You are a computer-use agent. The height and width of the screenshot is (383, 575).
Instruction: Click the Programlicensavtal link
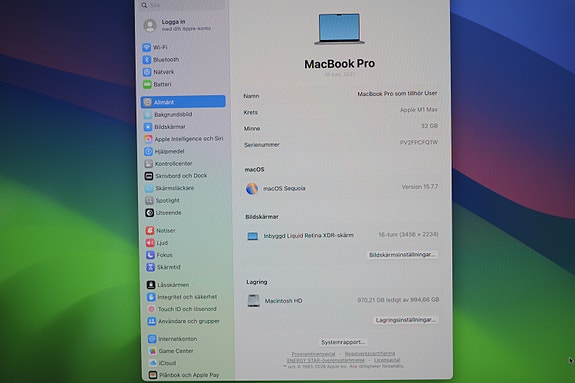click(313, 354)
